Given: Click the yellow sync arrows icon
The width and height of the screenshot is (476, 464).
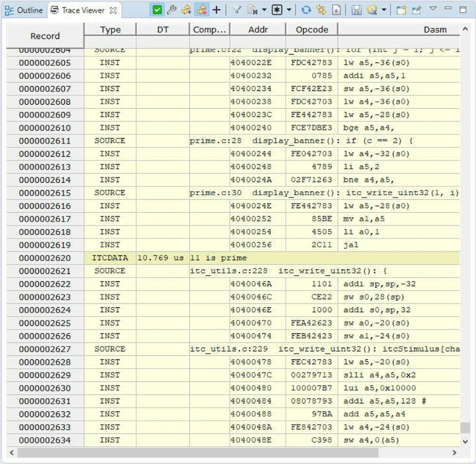Looking at the screenshot, I should 321,10.
